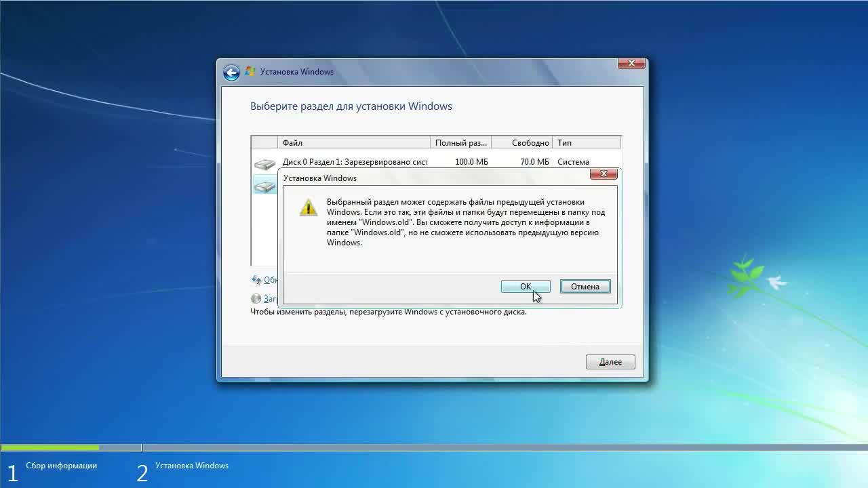868x488 pixels.
Task: Click step 1 Сбор информации label
Action: pyautogui.click(x=61, y=466)
